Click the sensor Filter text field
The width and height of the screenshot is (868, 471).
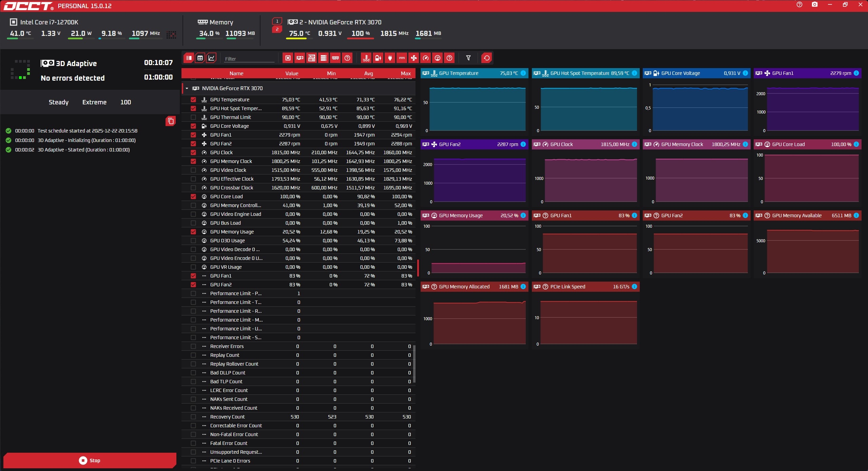coord(249,59)
